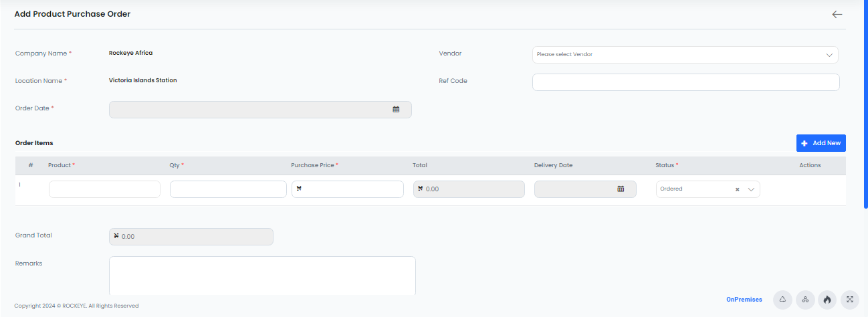Image resolution: width=868 pixels, height=317 pixels.
Task: Click the recycle triangle icon in footer
Action: coord(782,300)
